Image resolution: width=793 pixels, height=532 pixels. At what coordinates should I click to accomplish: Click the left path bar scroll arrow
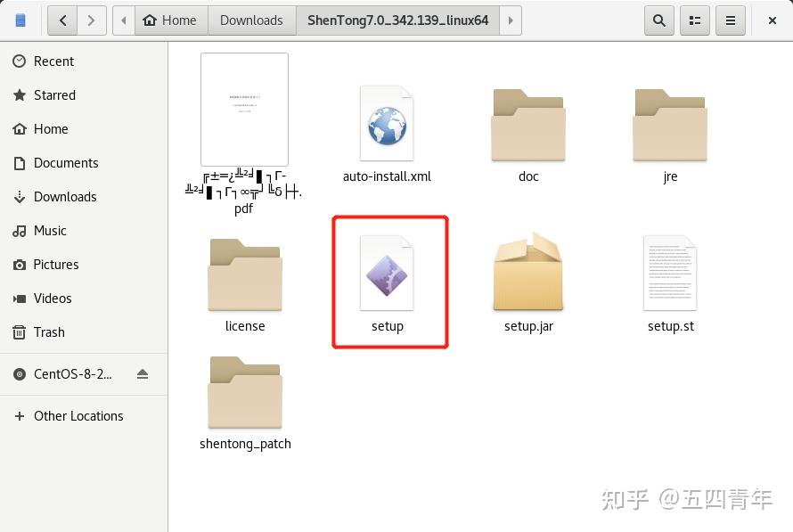click(124, 20)
